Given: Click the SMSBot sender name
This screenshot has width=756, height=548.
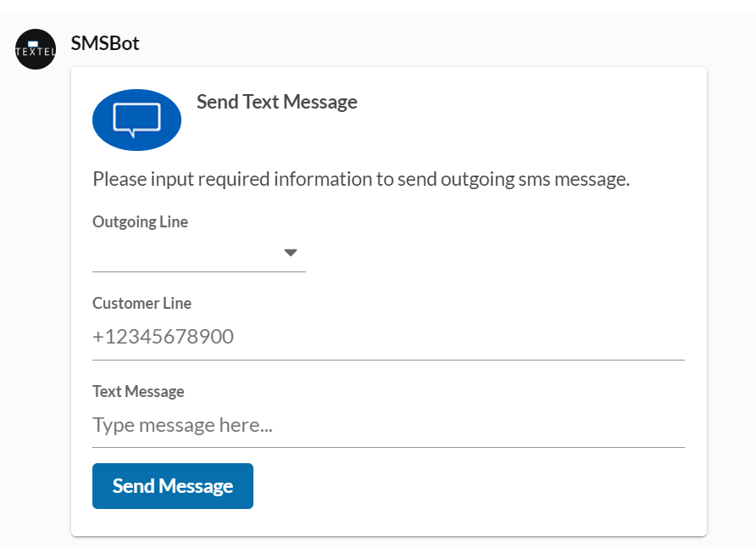Looking at the screenshot, I should (x=105, y=43).
